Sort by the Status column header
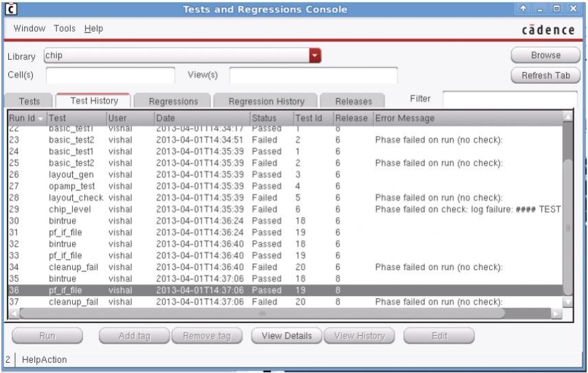The image size is (588, 373). point(271,118)
